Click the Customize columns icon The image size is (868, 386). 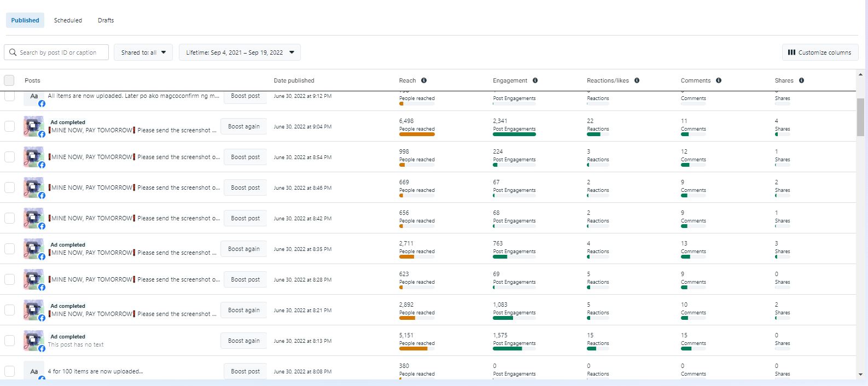(791, 52)
